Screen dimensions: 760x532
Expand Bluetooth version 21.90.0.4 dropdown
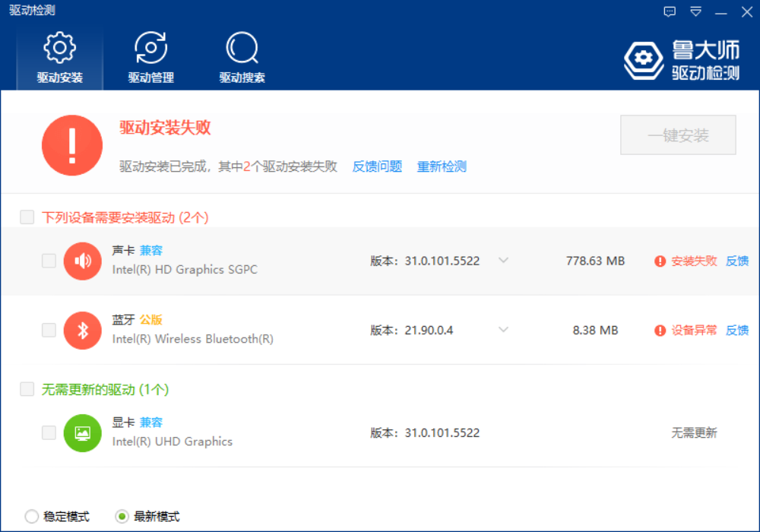[x=503, y=330]
